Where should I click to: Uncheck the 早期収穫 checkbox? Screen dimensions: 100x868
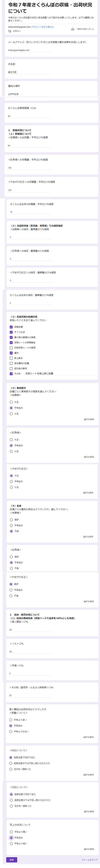click(11, 327)
